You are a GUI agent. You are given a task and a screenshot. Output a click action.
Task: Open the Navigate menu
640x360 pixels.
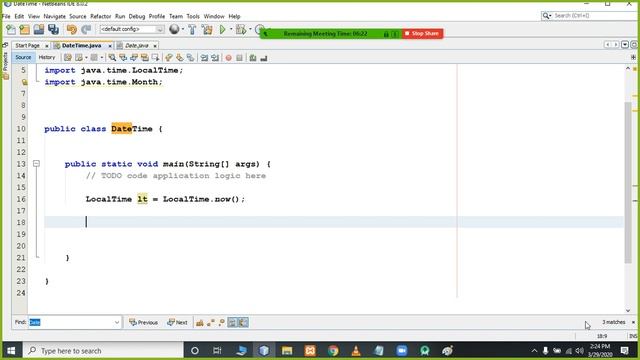tap(54, 16)
